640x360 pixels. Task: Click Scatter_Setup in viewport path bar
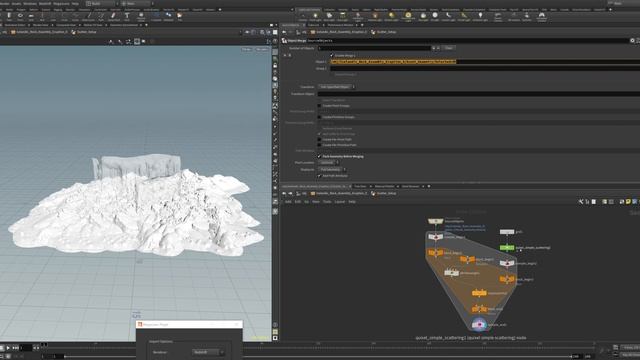point(87,32)
